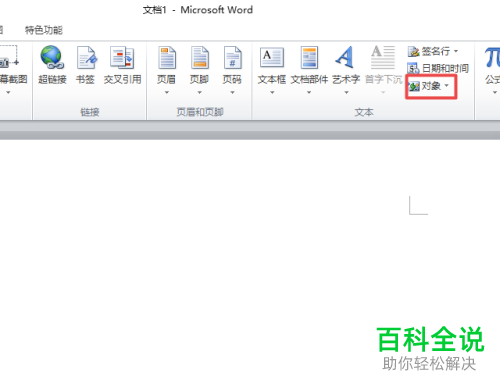Insert a Text Box (文本框)
This screenshot has height=384, width=500.
click(x=272, y=65)
